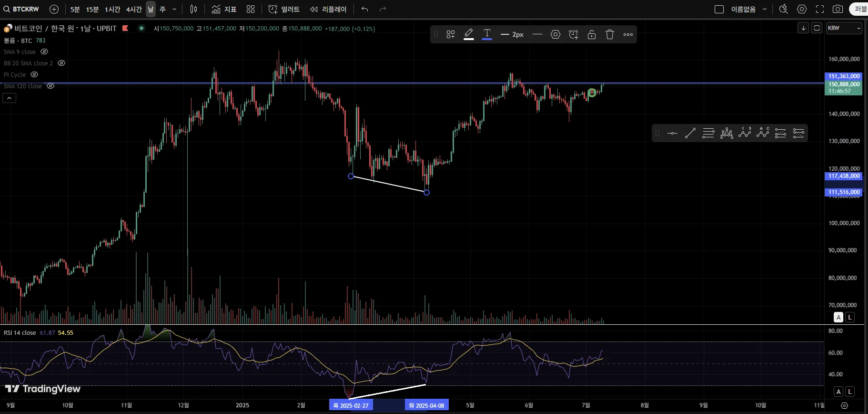Image resolution: width=868 pixels, height=414 pixels.
Task: Toggle log scale L on RSI pane
Action: (x=850, y=392)
